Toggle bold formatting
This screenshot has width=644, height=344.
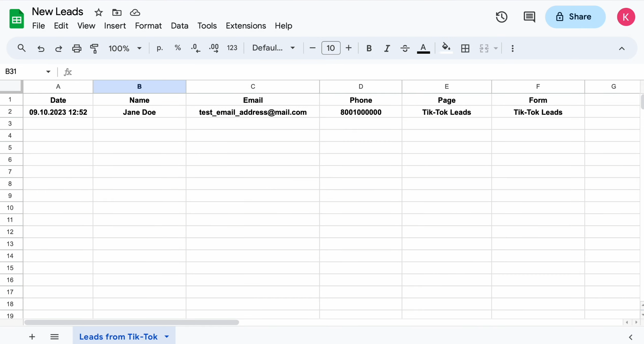[369, 48]
